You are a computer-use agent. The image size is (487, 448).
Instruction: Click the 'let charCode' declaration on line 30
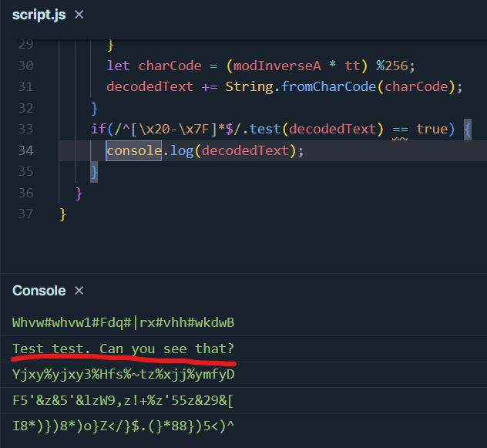pyautogui.click(x=154, y=66)
